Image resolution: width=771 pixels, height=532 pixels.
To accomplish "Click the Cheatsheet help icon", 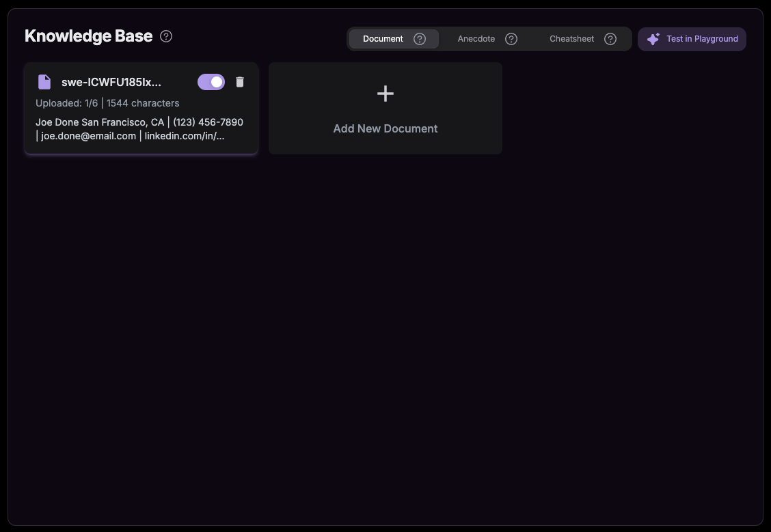I will coord(610,39).
